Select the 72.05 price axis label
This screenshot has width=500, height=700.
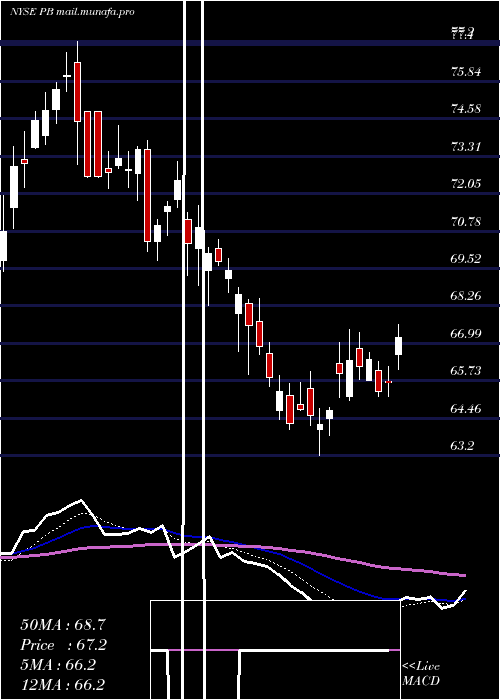coord(466,183)
